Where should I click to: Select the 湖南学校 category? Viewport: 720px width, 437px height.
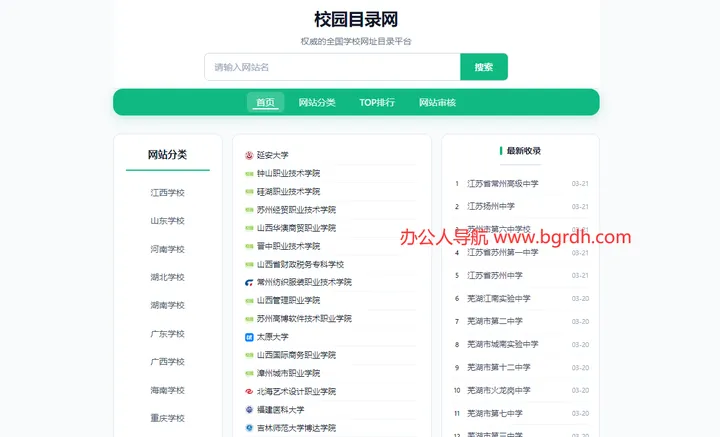pyautogui.click(x=168, y=305)
